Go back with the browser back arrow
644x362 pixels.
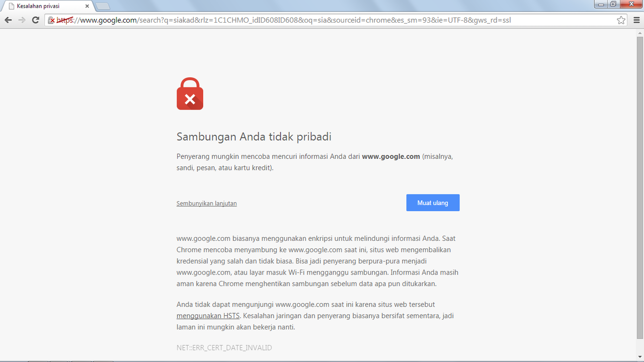coord(8,20)
